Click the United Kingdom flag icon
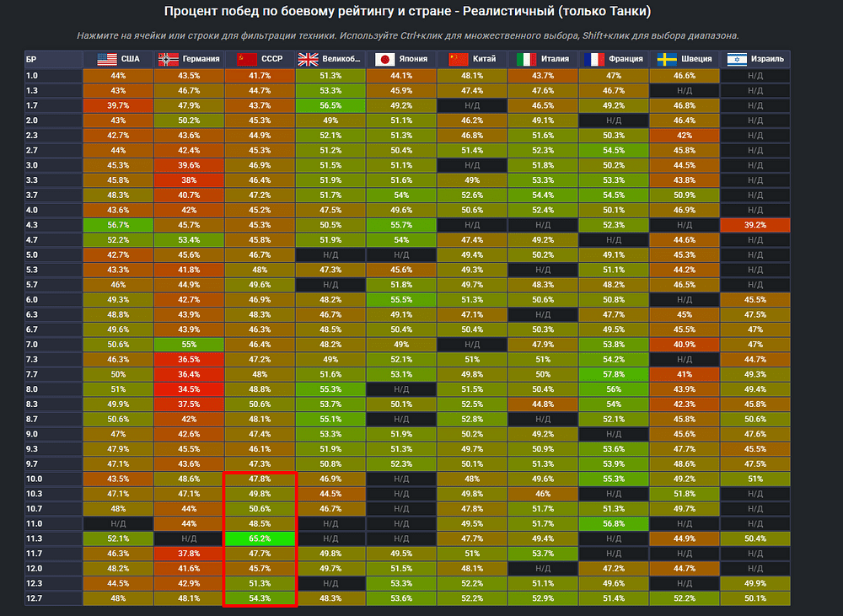 (309, 60)
